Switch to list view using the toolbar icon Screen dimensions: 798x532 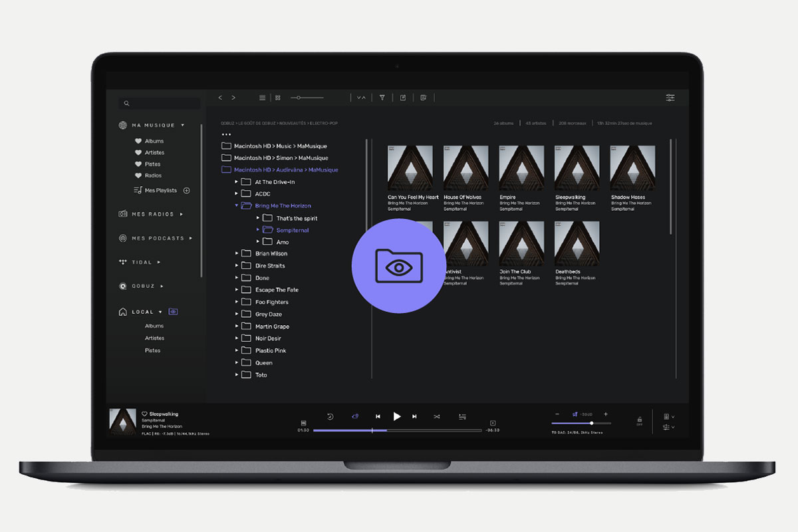[x=262, y=97]
